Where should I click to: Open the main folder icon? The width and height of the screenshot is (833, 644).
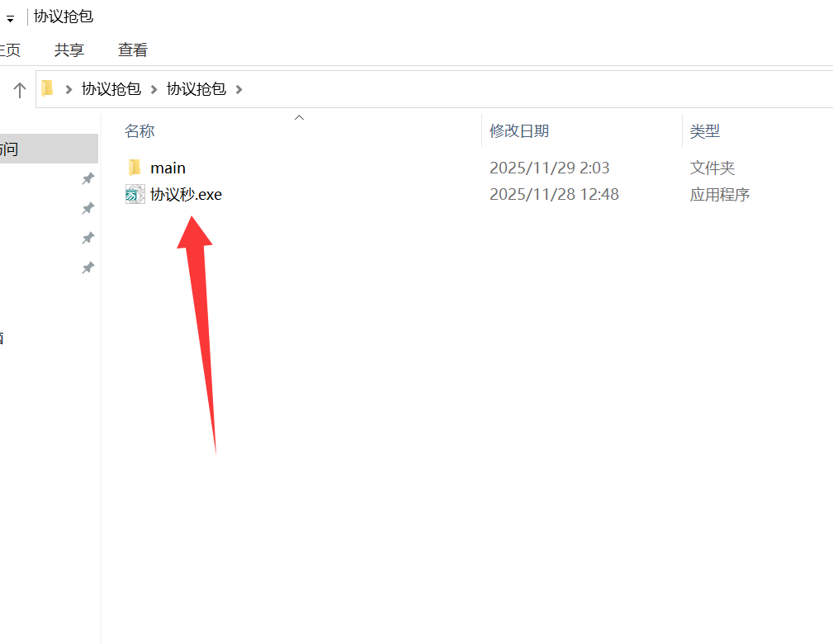[x=135, y=168]
